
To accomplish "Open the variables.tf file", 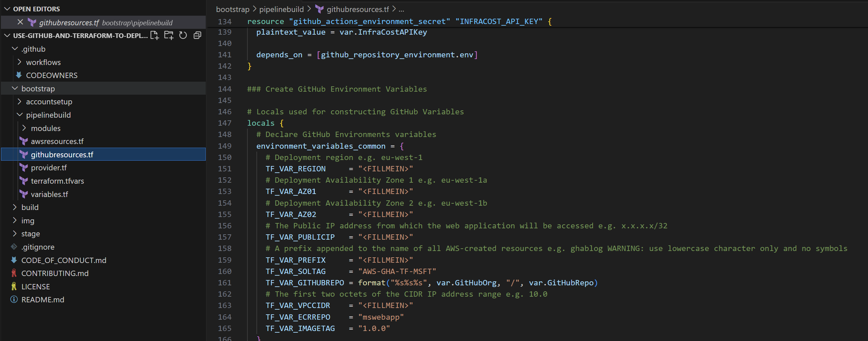I will click(49, 194).
